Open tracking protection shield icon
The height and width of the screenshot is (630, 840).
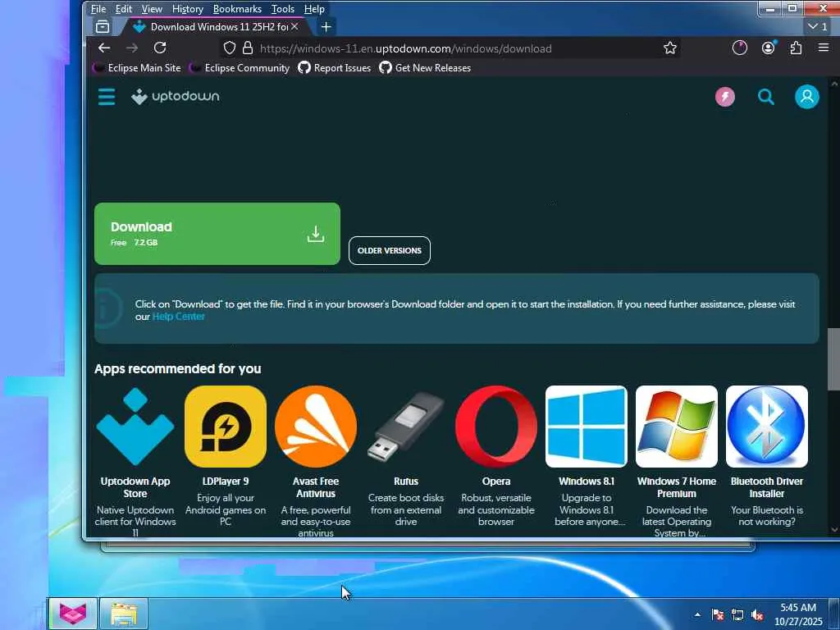pos(230,48)
